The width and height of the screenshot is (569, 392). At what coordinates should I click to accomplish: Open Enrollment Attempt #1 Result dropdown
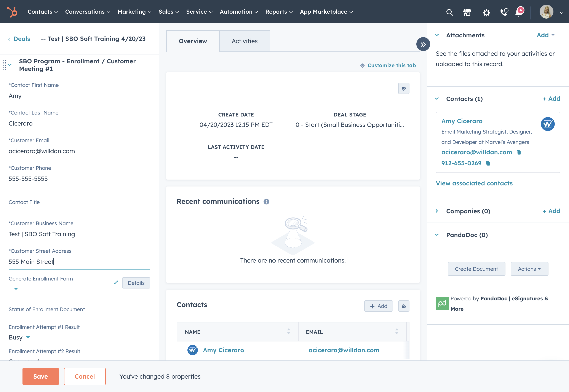point(28,337)
